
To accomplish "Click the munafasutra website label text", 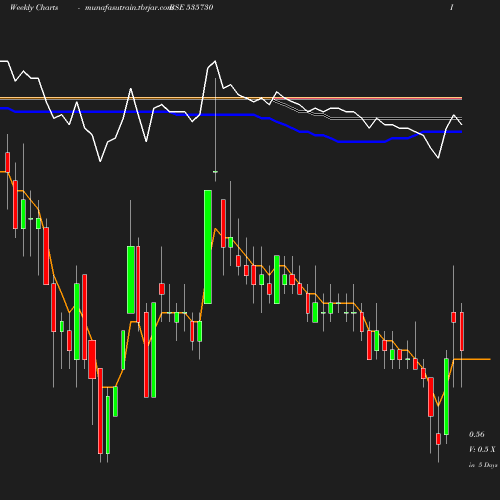I will (x=128, y=8).
